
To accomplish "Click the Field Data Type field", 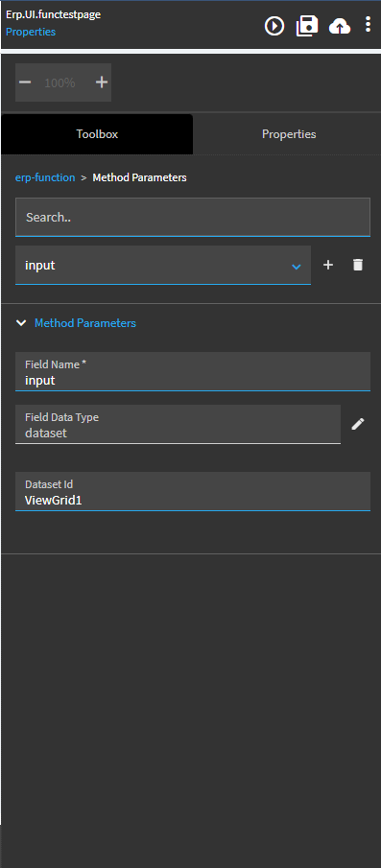I will click(178, 424).
